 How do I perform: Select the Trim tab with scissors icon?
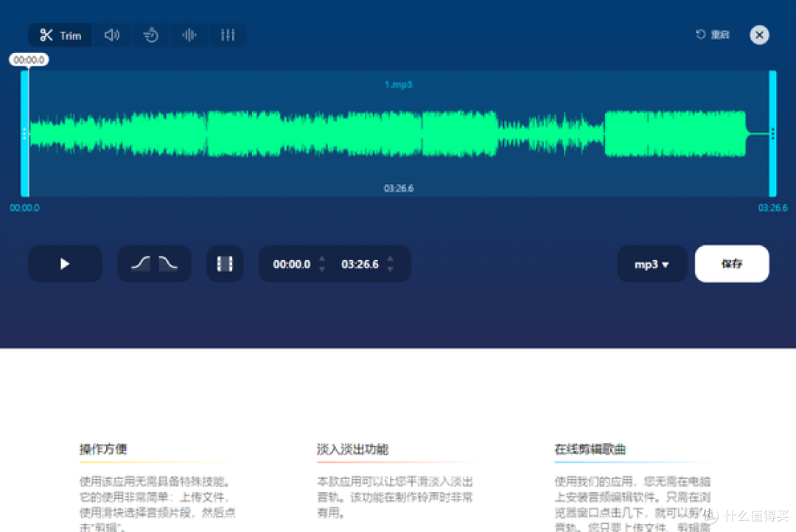coord(60,35)
